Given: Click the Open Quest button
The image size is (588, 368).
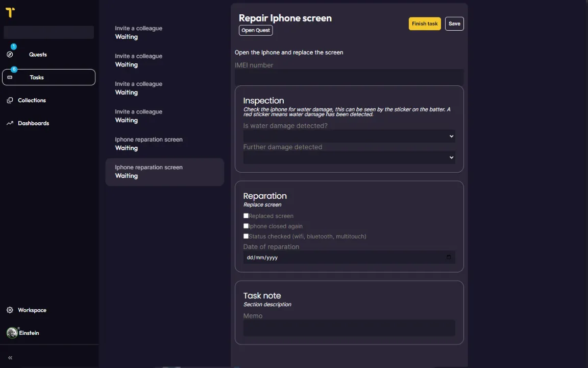Looking at the screenshot, I should click(255, 31).
